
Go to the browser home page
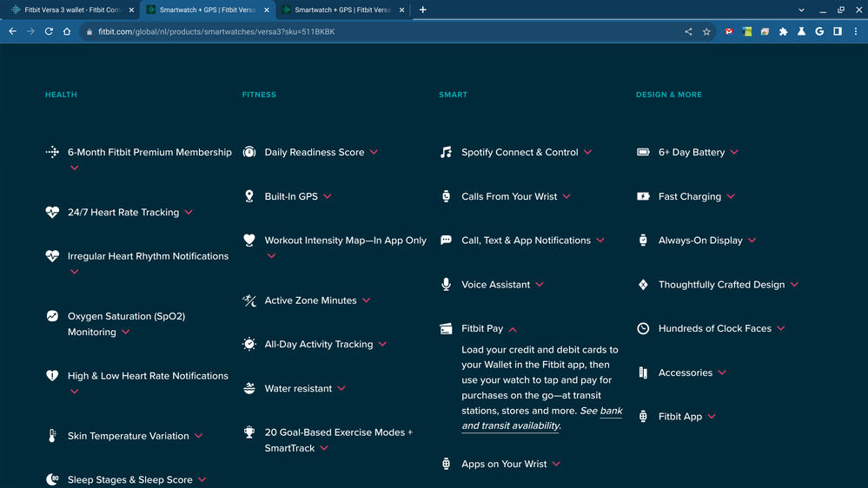pyautogui.click(x=67, y=31)
